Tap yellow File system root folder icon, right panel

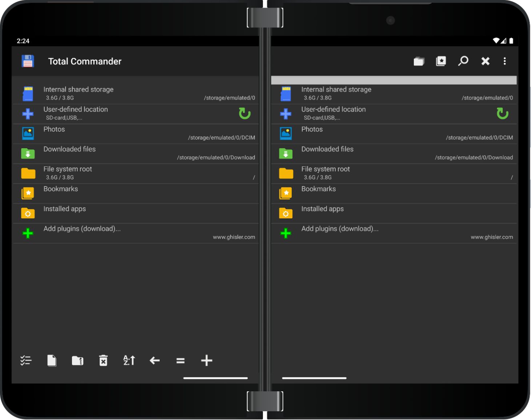(286, 173)
